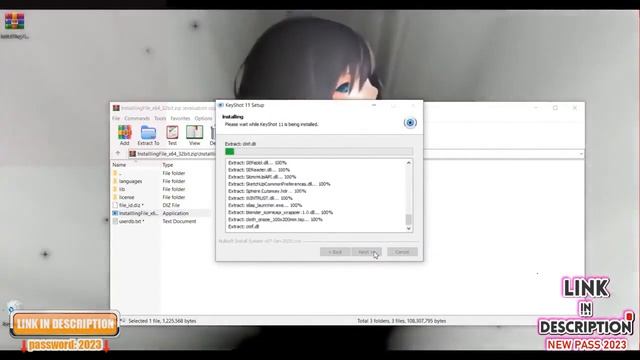Click the Add icon in WinRAR toolbar

(x=124, y=133)
